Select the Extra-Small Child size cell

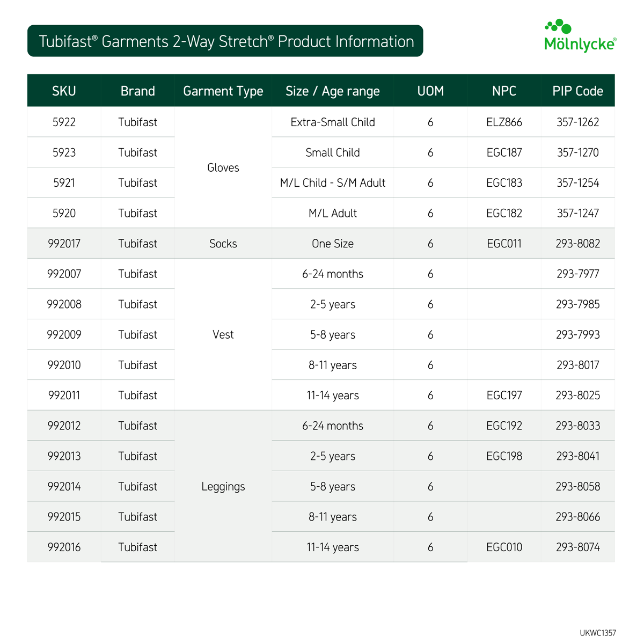pyautogui.click(x=332, y=122)
